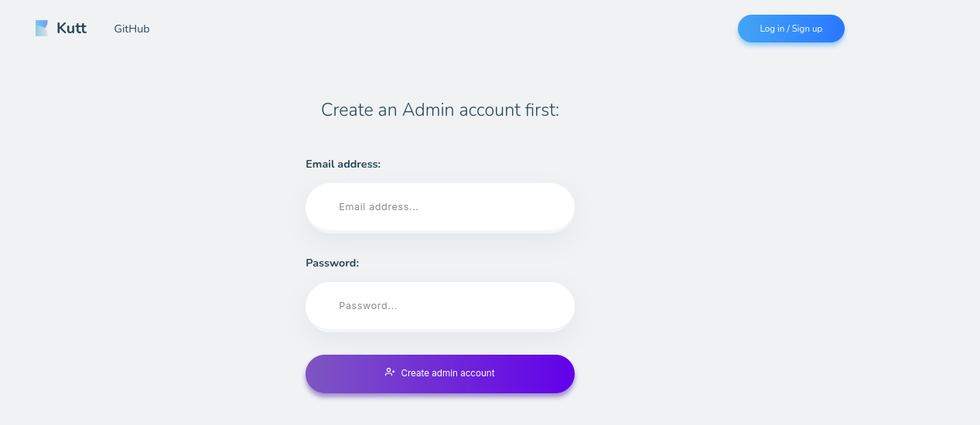Click the Kutt logo icon
This screenshot has height=425, width=980.
tap(42, 29)
